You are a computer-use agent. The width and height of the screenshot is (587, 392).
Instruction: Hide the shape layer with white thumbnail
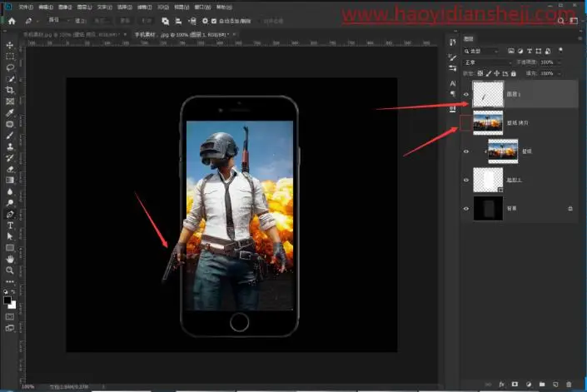tap(466, 180)
